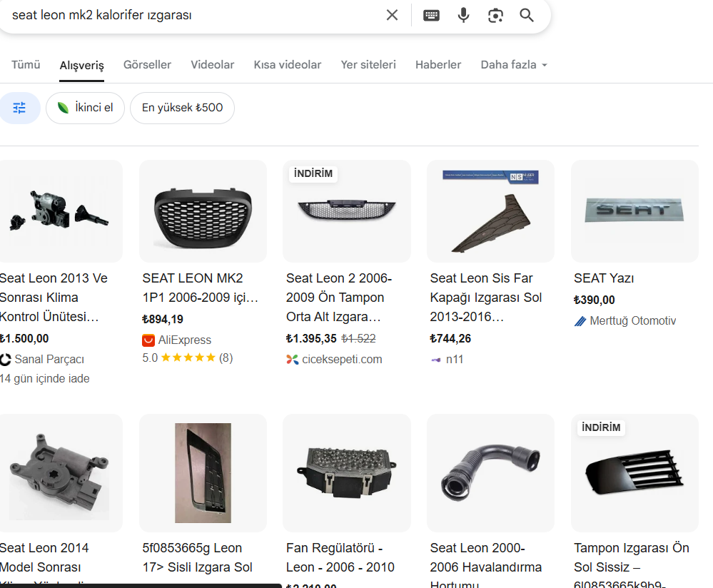Click the n11 store logo icon
The image size is (713, 588).
click(x=435, y=360)
